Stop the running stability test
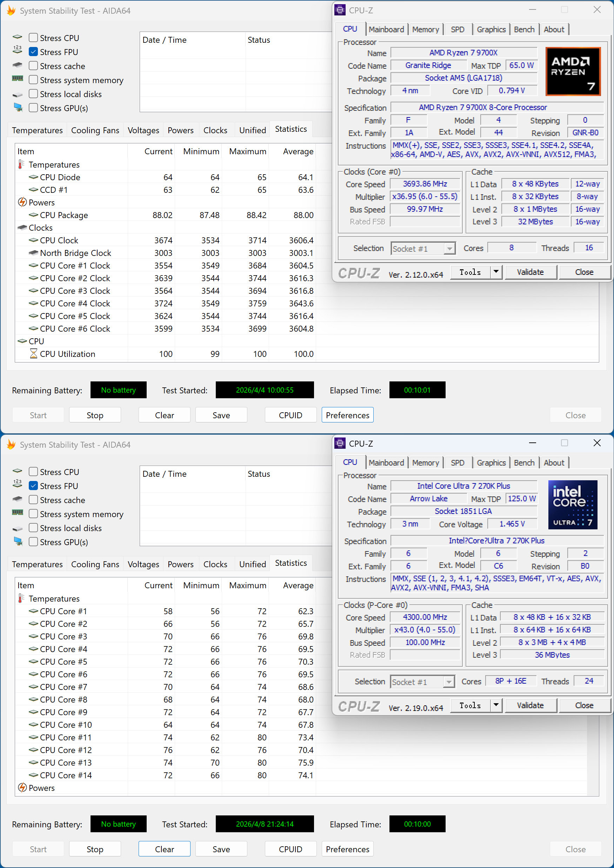The width and height of the screenshot is (614, 868). pyautogui.click(x=95, y=415)
